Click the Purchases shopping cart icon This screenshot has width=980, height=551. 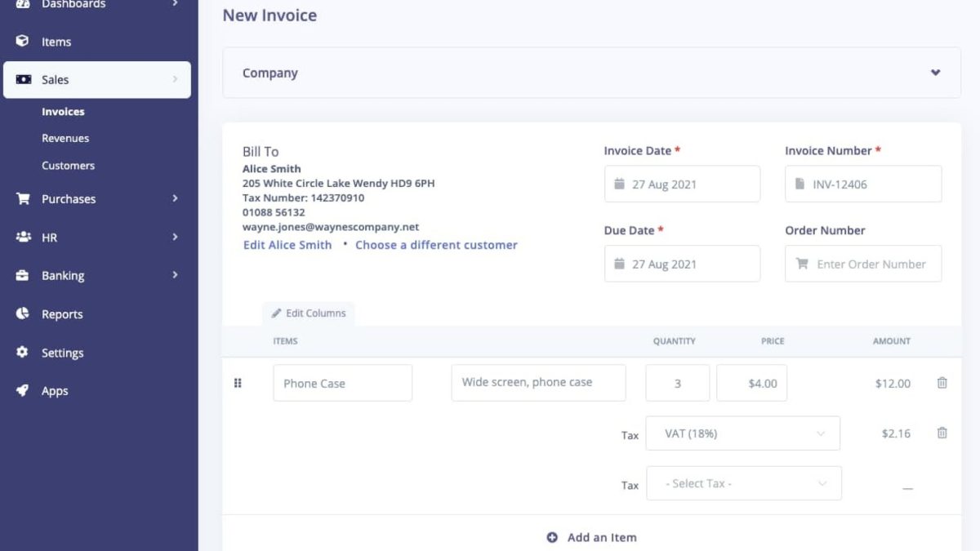(23, 198)
